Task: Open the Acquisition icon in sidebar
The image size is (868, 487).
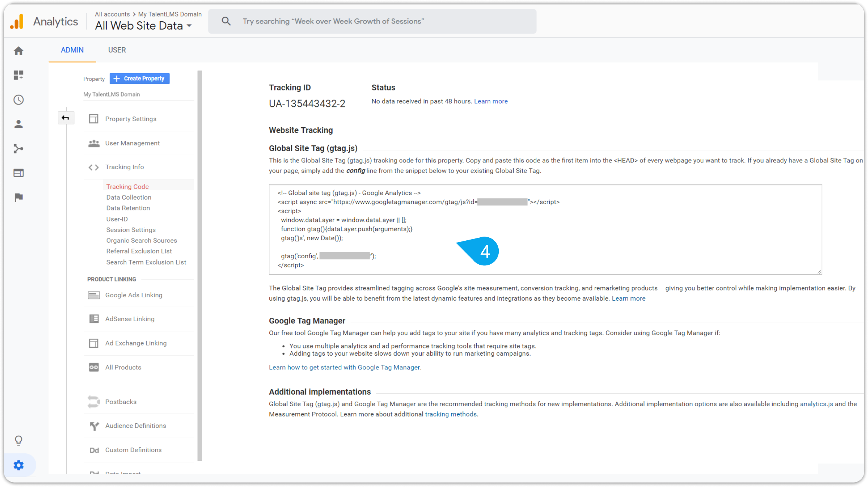Action: click(x=18, y=149)
